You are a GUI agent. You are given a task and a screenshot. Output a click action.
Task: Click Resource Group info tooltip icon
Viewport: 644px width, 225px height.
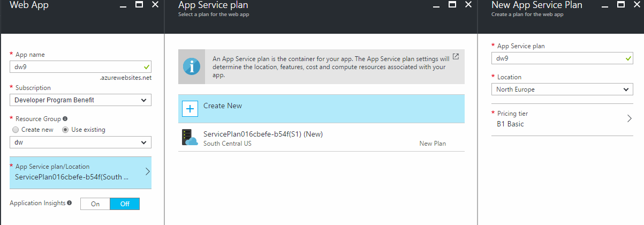pos(65,119)
